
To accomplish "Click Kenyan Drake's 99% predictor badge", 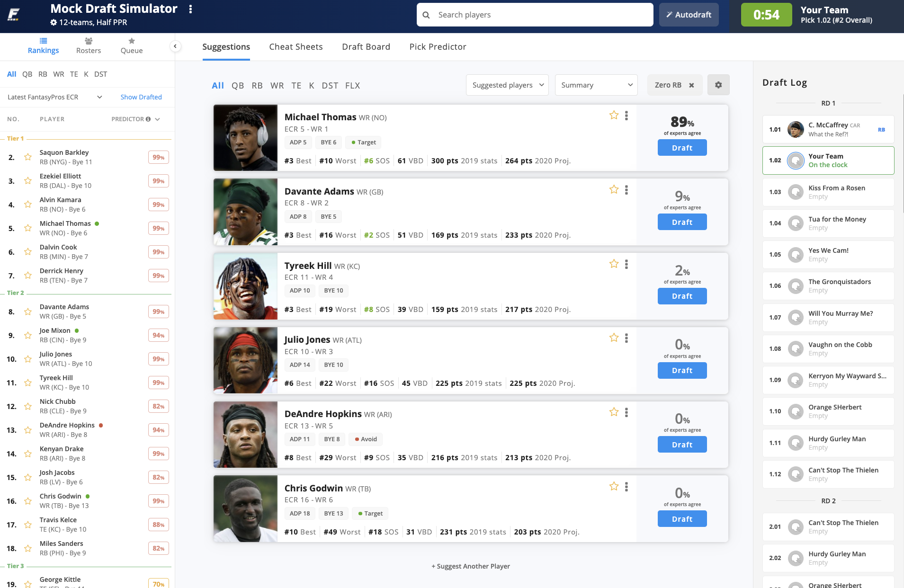I will tap(159, 454).
